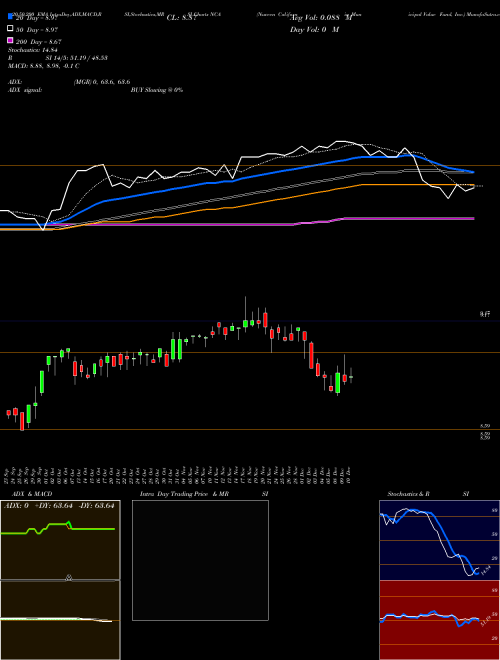Image resolution: width=500 pixels, height=660 pixels.
Task: Click the date axis labels row
Action: coord(178,474)
